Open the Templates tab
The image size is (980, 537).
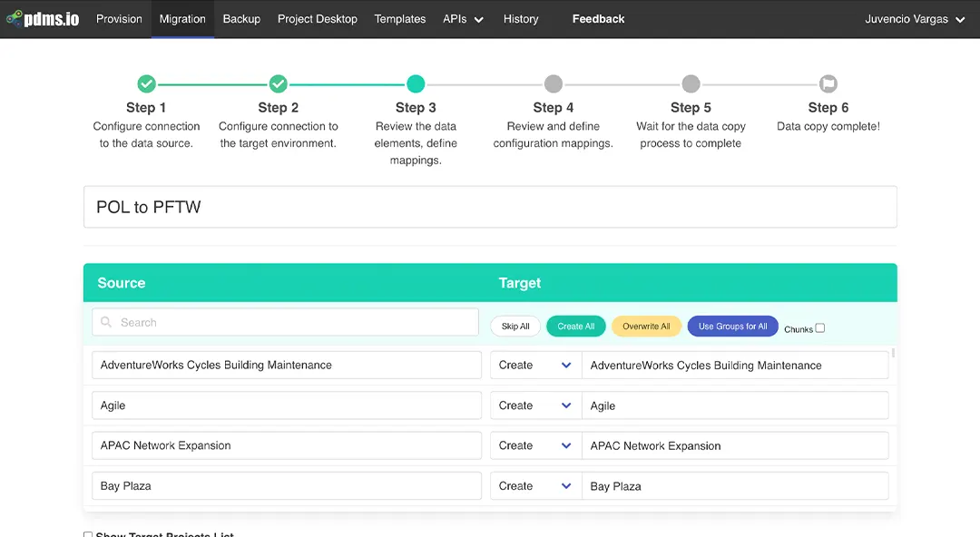400,19
